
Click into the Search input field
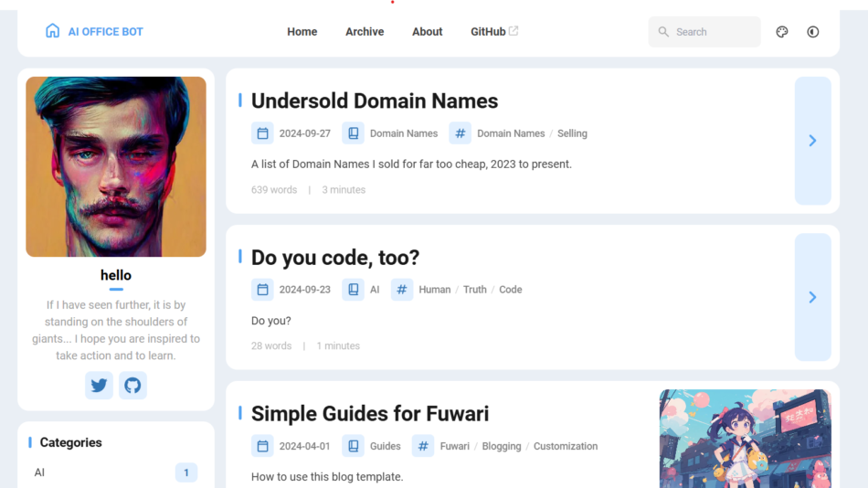713,32
